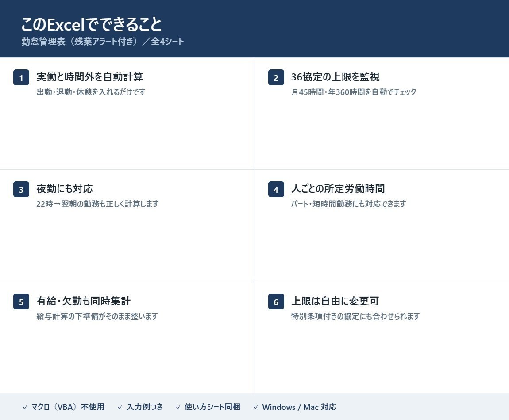Screen dimensions: 509x420
Task: Select the text 月45時間・年360時間を自動でチェック
Action: [354, 92]
